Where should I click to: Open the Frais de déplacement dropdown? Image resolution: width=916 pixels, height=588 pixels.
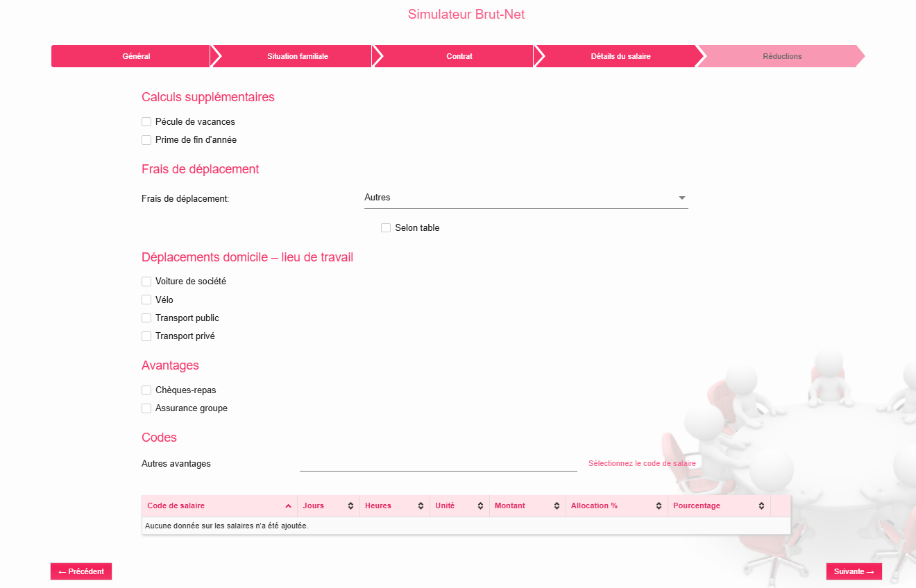pyautogui.click(x=525, y=198)
